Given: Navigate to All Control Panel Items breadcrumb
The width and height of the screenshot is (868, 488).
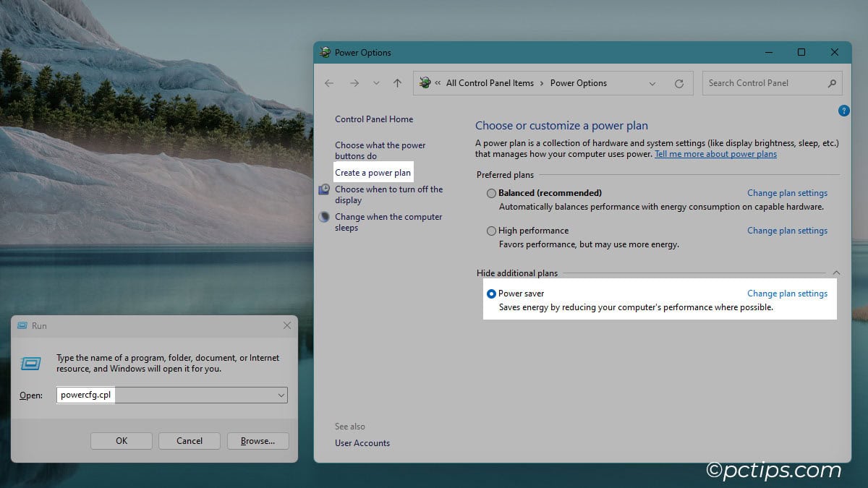Looking at the screenshot, I should pos(490,83).
